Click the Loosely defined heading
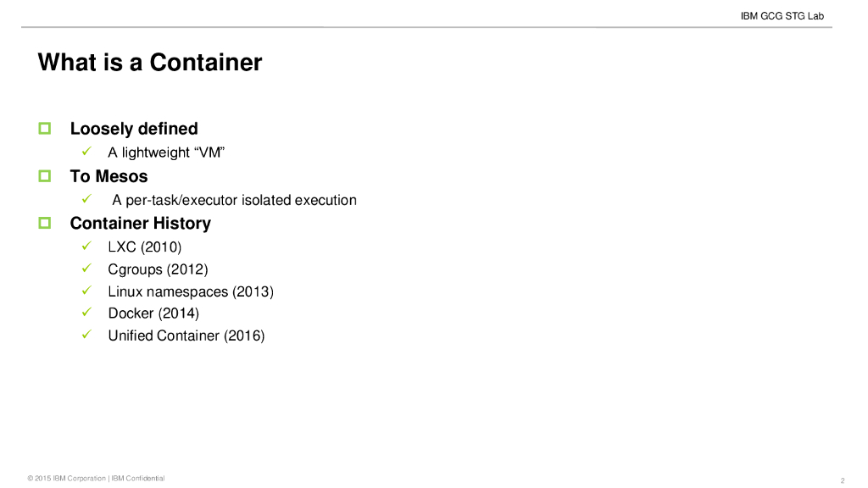Viewport: 868px width, 488px height. [134, 129]
